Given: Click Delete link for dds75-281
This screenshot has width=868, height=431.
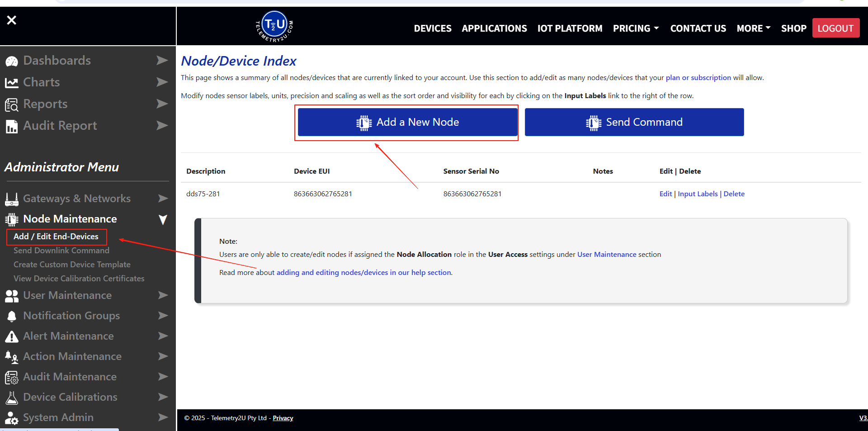Looking at the screenshot, I should click(734, 194).
